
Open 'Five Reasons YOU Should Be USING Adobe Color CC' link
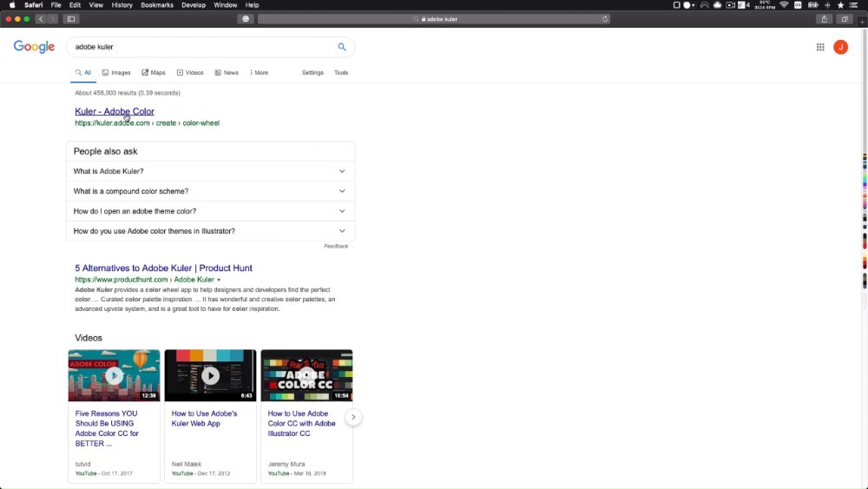107,429
